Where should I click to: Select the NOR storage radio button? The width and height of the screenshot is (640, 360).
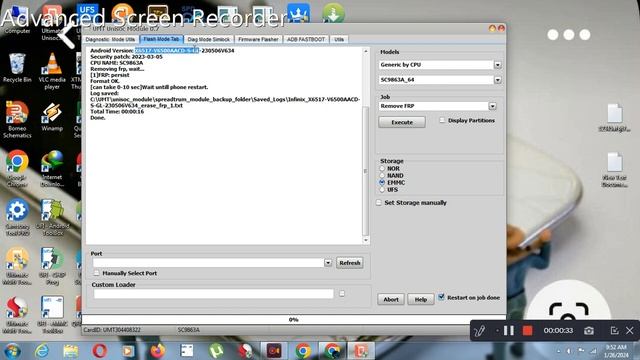coord(382,168)
